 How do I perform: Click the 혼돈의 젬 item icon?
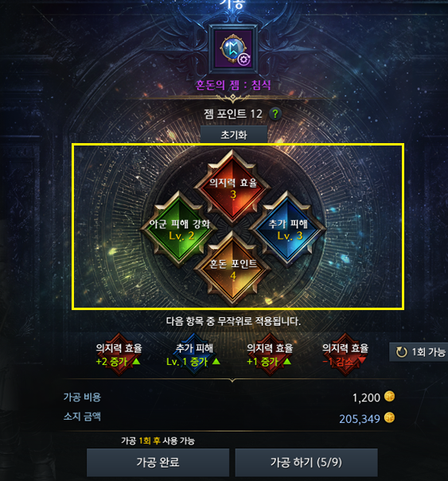[x=233, y=48]
